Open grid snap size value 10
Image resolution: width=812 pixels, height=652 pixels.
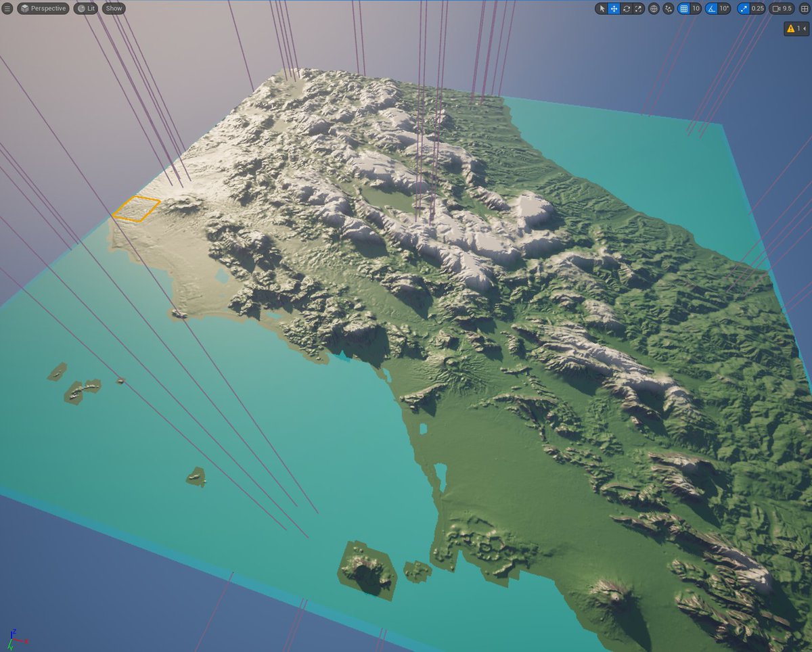click(696, 9)
